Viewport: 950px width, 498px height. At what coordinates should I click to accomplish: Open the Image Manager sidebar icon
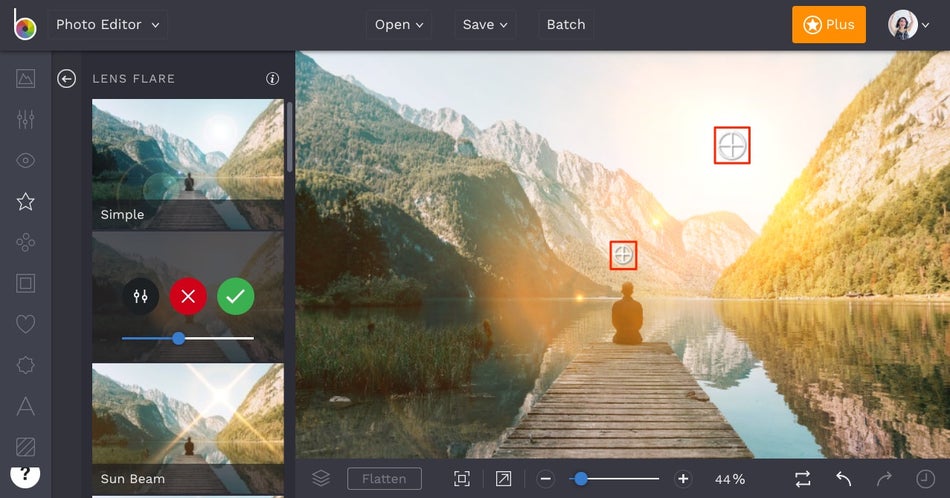(25, 79)
